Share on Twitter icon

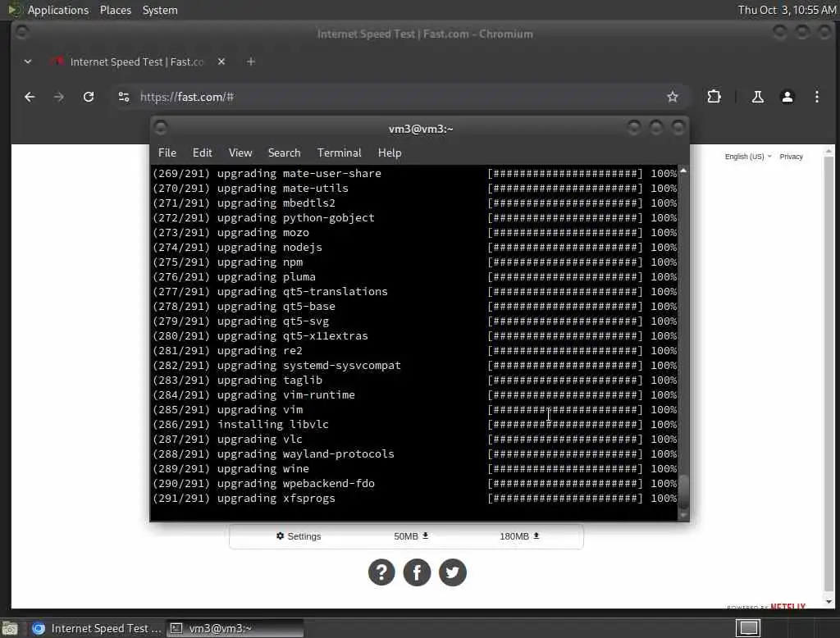[453, 572]
